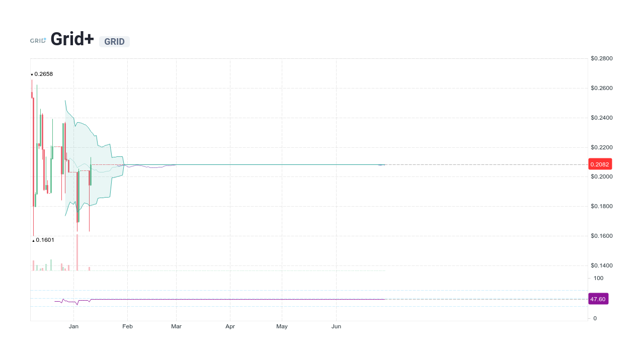Screen dimensions: 644x362
Task: Toggle the dashed current-price line
Action: pyautogui.click(x=478, y=164)
